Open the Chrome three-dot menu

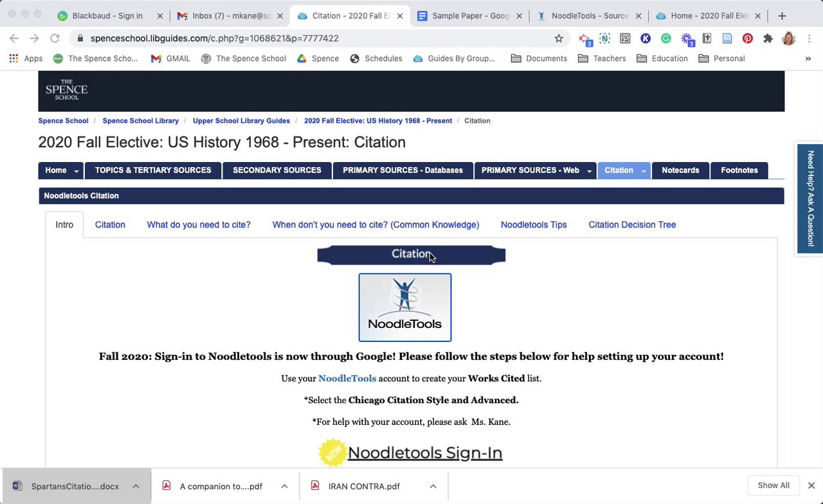[x=809, y=39]
